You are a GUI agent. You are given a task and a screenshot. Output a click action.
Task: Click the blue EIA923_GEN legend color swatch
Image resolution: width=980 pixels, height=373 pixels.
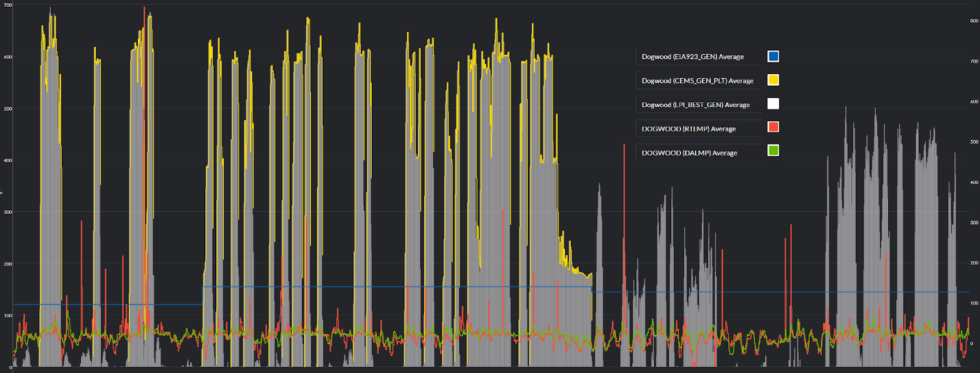pos(773,56)
